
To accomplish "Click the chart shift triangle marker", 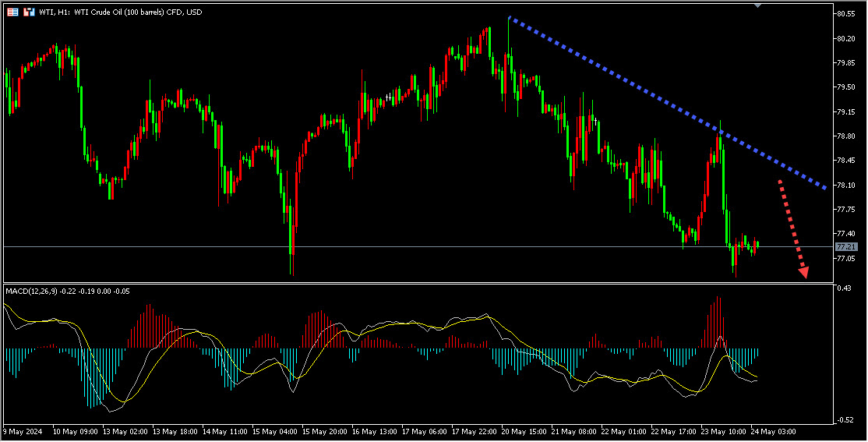I will [758, 5].
